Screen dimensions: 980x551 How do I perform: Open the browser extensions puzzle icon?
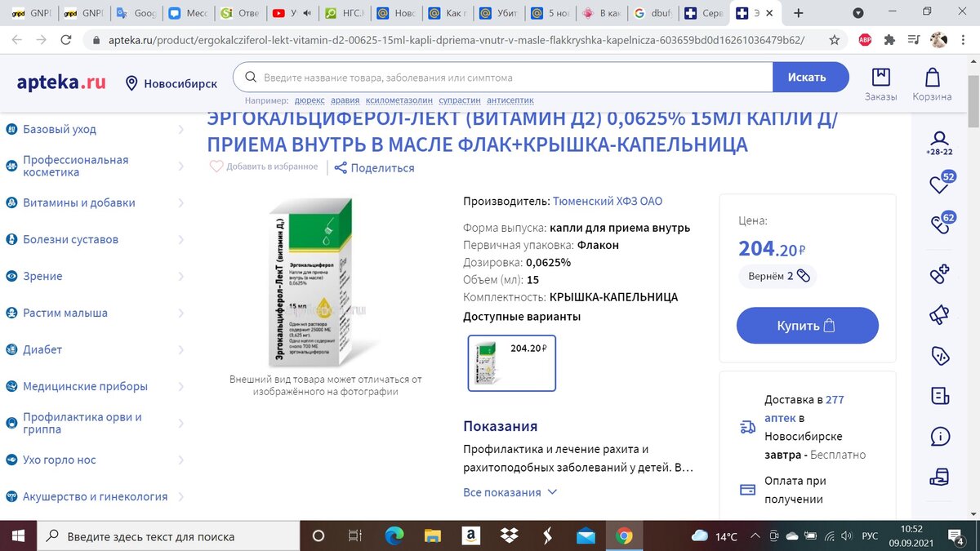point(890,39)
